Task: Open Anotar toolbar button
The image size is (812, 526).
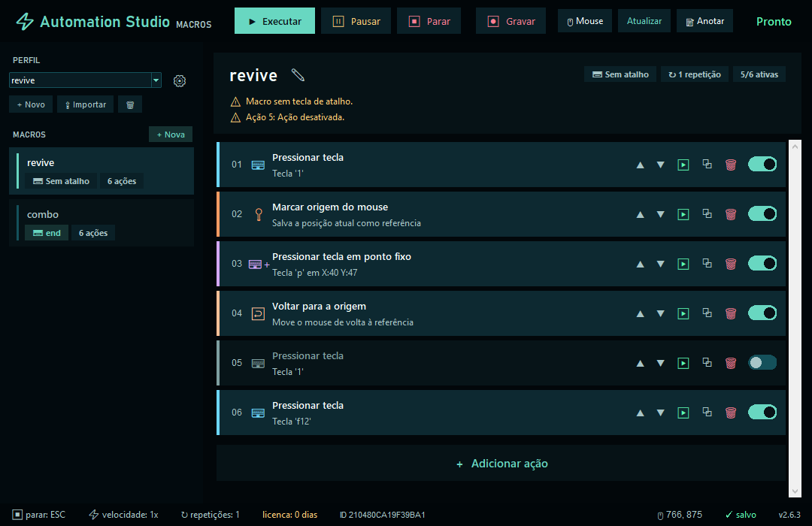Action: click(704, 21)
